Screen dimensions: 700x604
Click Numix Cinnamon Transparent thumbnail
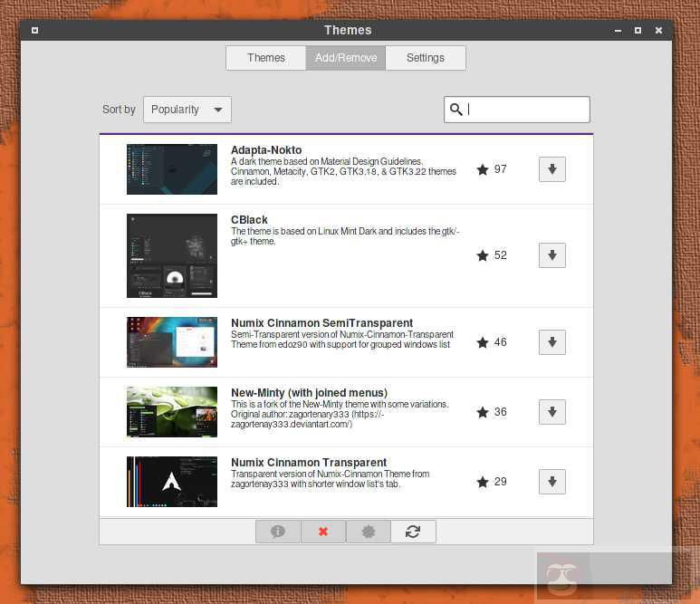[x=172, y=481]
